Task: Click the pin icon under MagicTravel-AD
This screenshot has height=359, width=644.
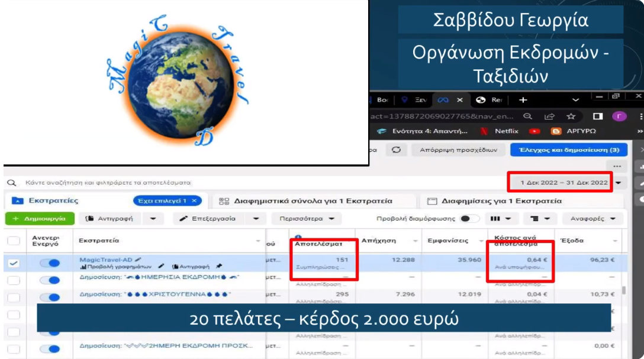Action: point(219,267)
